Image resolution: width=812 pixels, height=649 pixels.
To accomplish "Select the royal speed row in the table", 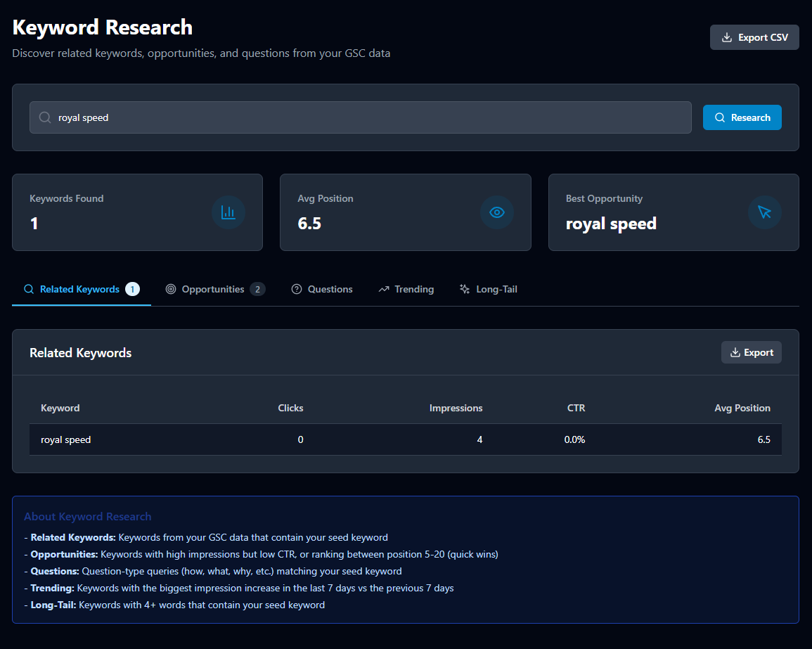I will click(x=405, y=439).
